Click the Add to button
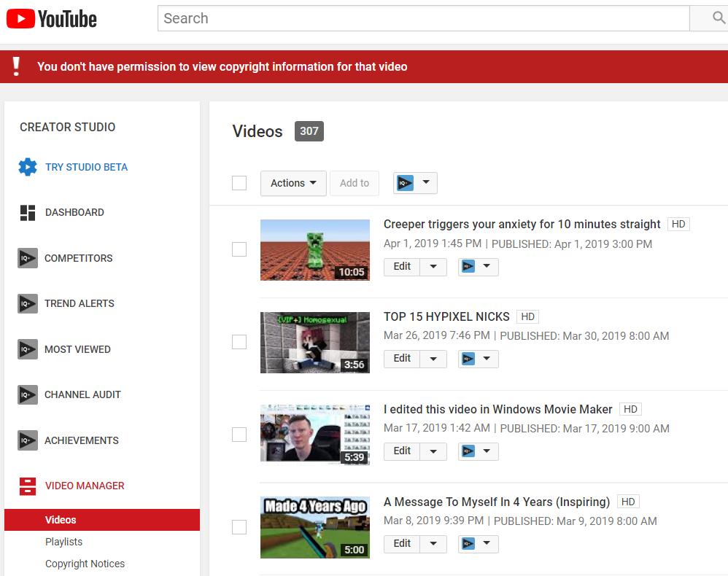728x576 pixels. [x=355, y=183]
